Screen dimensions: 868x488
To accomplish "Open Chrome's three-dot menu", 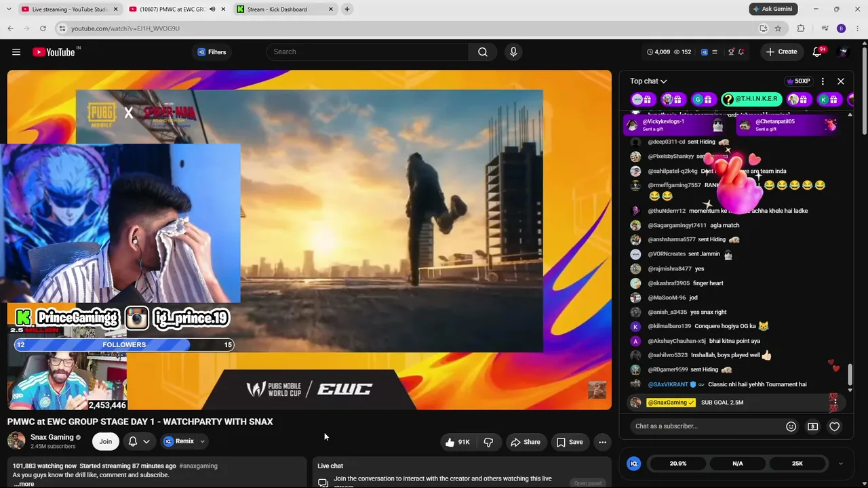I will (858, 28).
